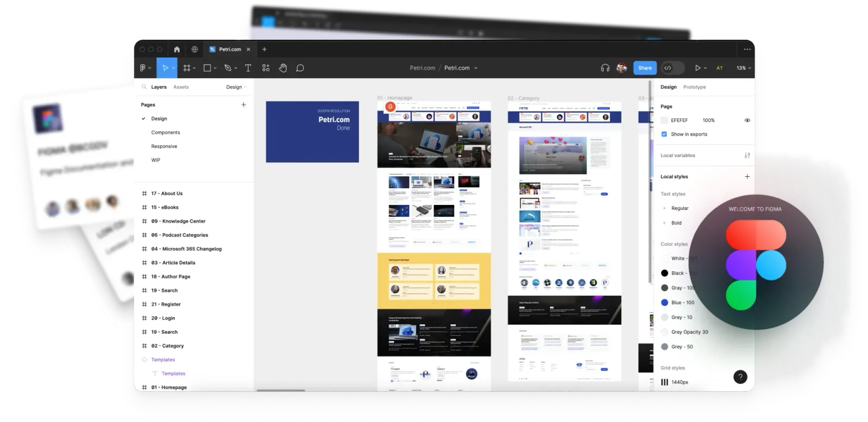Open the file name dropdown chevron

coord(476,68)
